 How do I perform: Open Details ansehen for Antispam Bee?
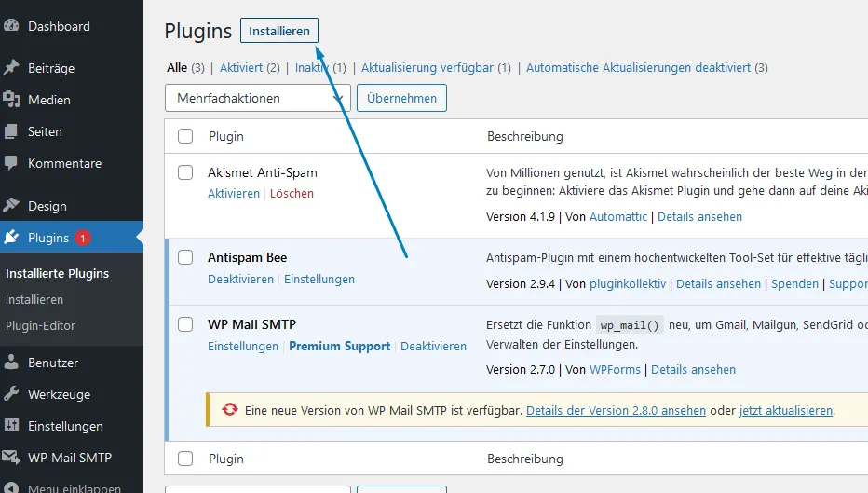[x=719, y=283]
